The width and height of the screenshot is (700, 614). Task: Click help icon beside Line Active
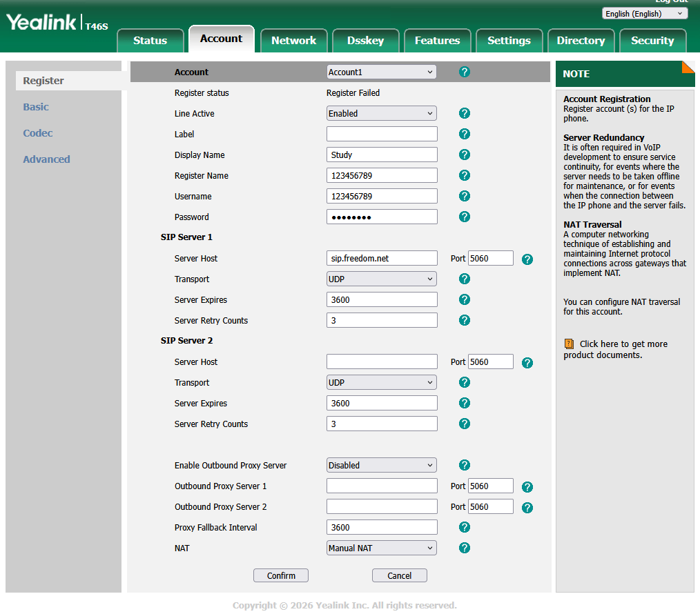coord(465,113)
